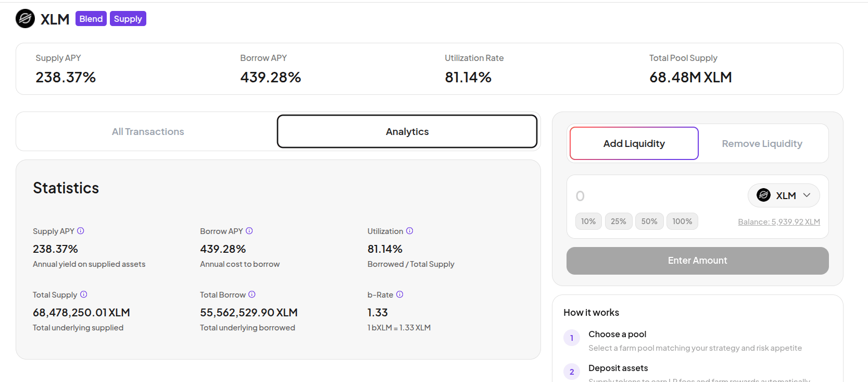Click the Borrow APY info icon in Statistics
The height and width of the screenshot is (382, 868).
click(x=249, y=231)
